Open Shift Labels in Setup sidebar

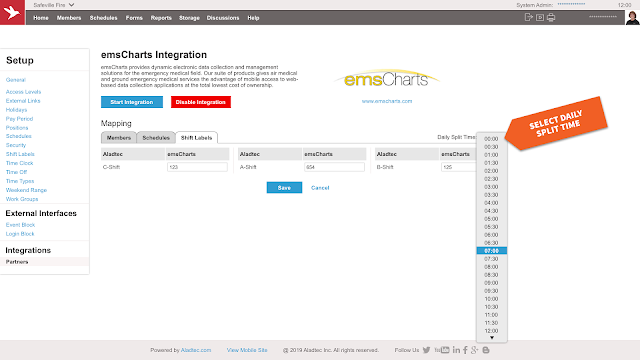click(x=20, y=154)
